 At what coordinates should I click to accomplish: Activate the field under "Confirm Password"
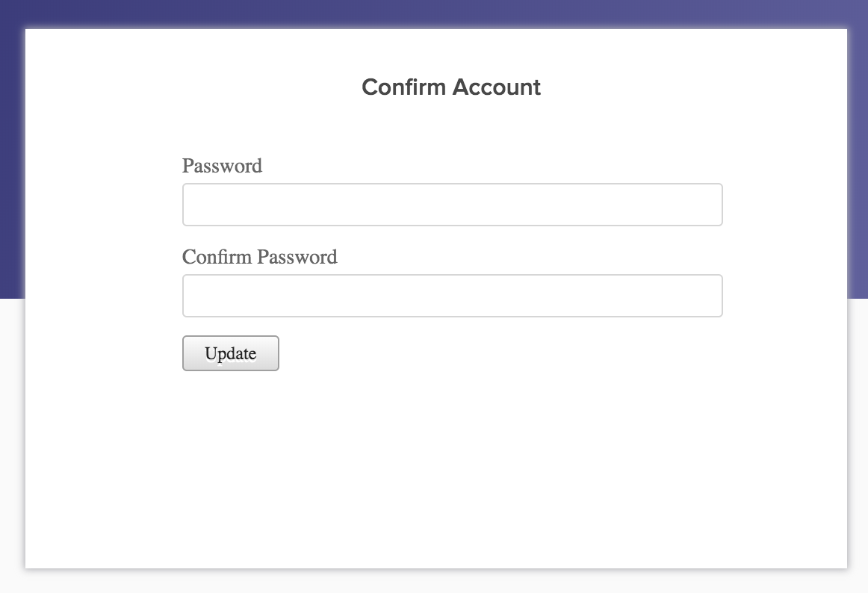pyautogui.click(x=452, y=296)
